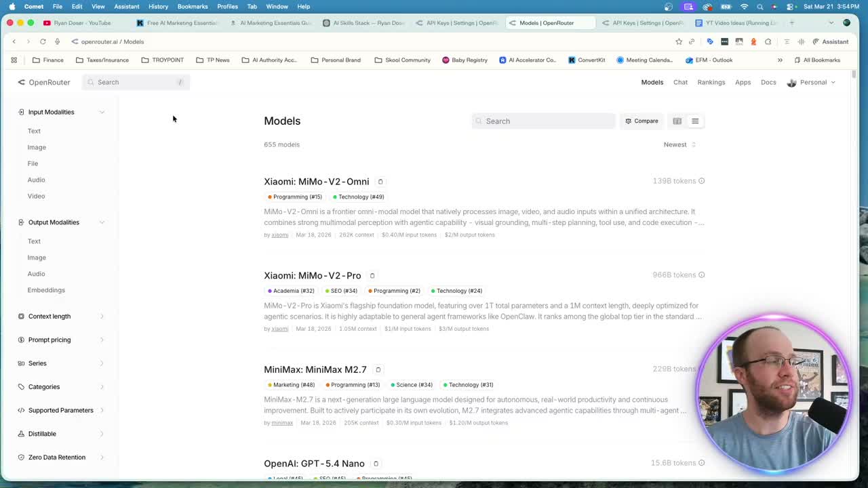Click the browser reload icon
Viewport: 868px width, 488px height.
43,41
